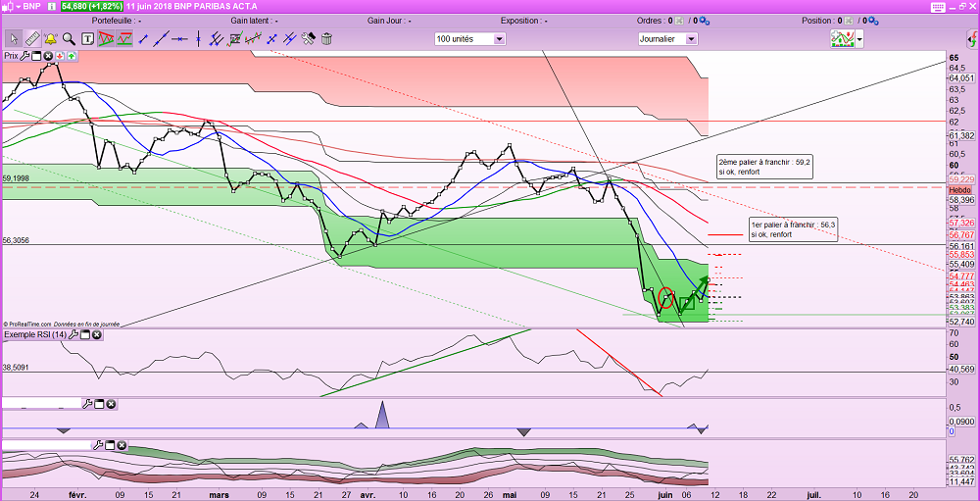
Task: Maximize the Prix panel window icon
Action: [36, 56]
